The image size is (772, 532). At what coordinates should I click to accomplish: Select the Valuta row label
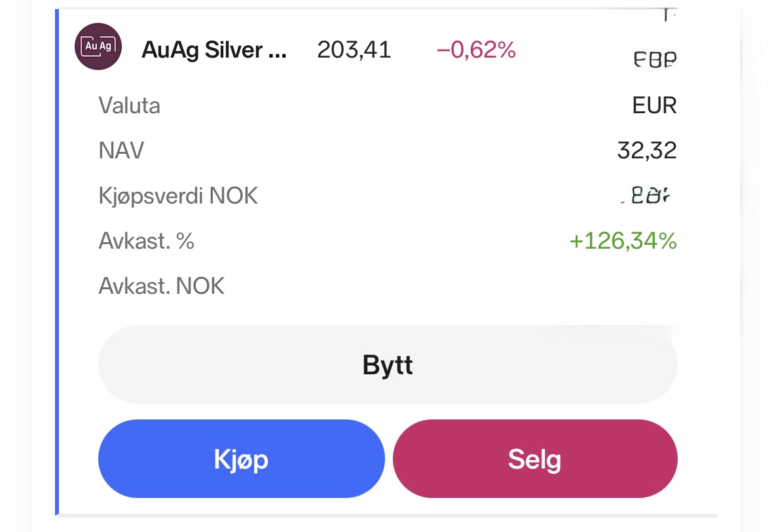(x=129, y=105)
